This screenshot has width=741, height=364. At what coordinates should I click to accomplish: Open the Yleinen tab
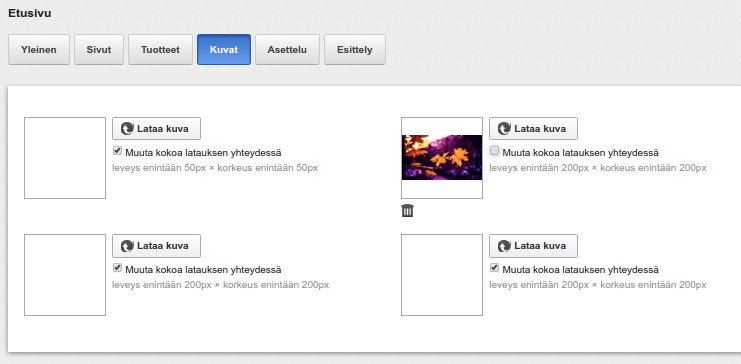click(39, 50)
